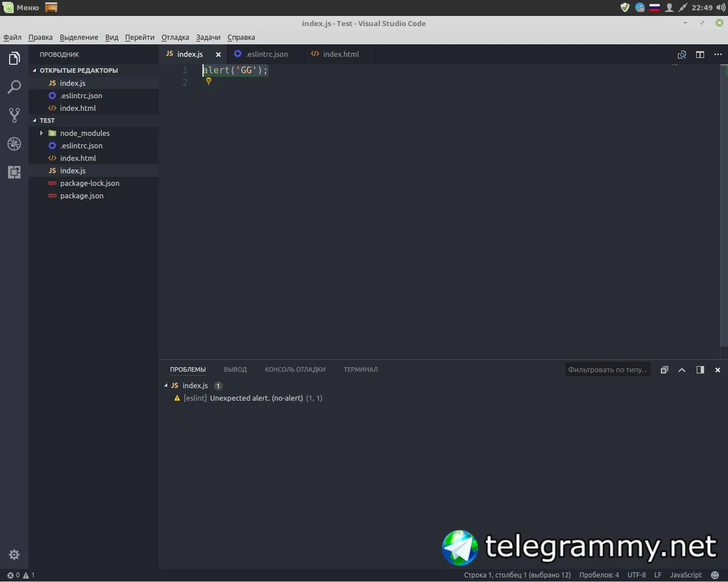Click the editor vertical scrollbar
Screen dimensions: 728x582
pyautogui.click(x=724, y=211)
